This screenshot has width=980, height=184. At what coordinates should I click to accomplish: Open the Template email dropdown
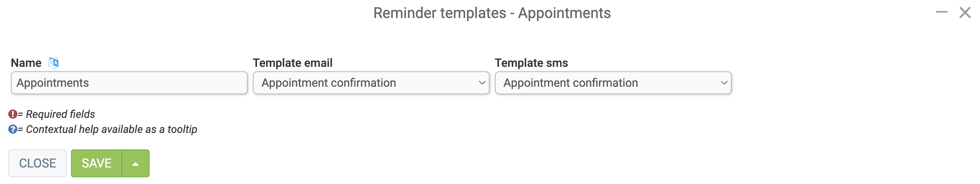[x=371, y=83]
